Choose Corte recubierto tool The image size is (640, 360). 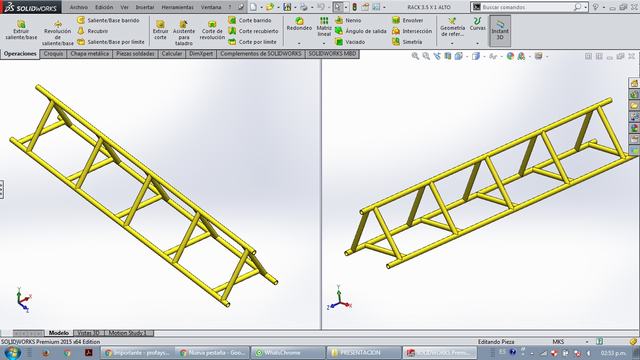pos(253,31)
